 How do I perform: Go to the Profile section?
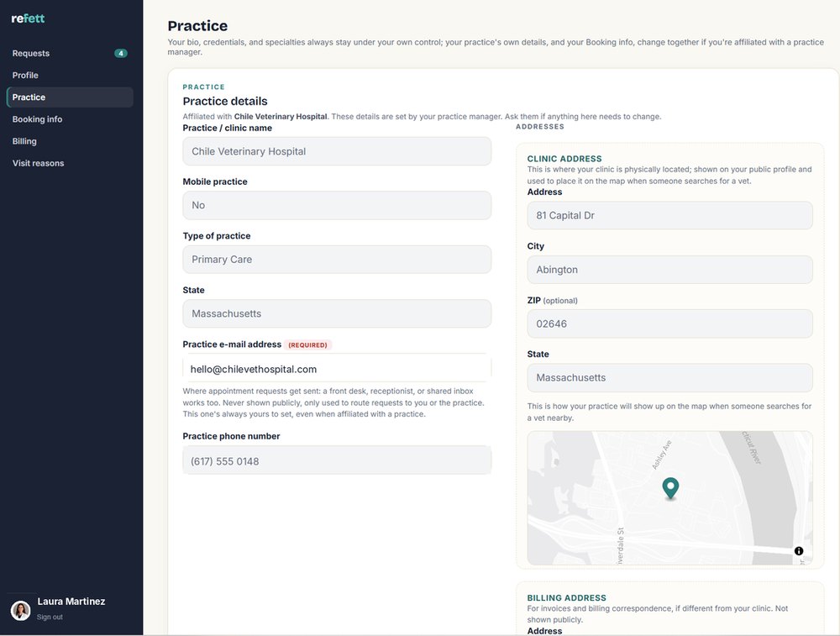pos(70,75)
